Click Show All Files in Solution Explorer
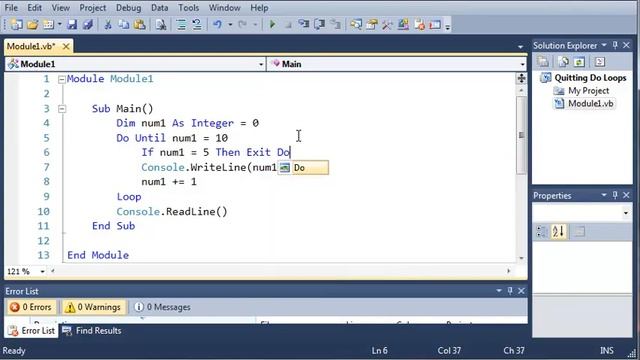The height and width of the screenshot is (360, 640). pos(563,62)
